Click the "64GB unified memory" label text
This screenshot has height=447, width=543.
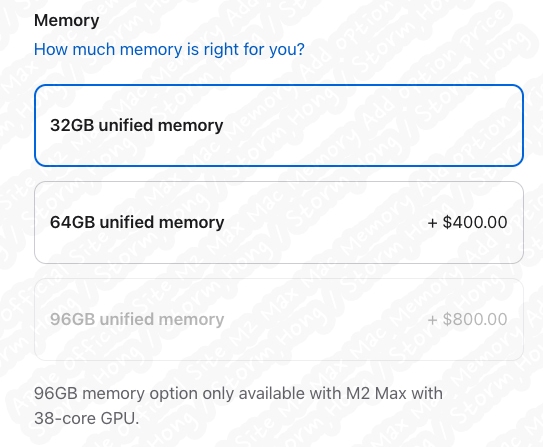[137, 222]
